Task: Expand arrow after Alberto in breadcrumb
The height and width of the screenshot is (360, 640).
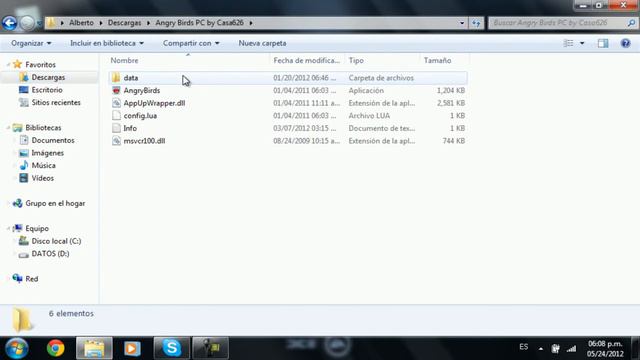Action: tap(101, 23)
